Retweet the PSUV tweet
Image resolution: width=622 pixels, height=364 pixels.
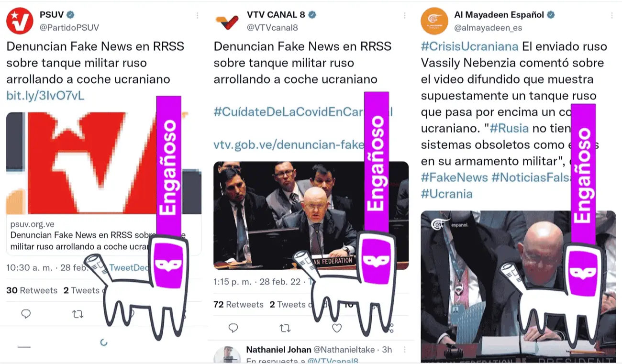tap(78, 314)
